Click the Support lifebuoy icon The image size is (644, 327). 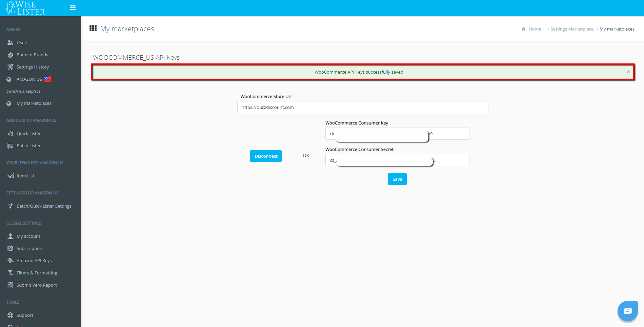click(x=10, y=315)
